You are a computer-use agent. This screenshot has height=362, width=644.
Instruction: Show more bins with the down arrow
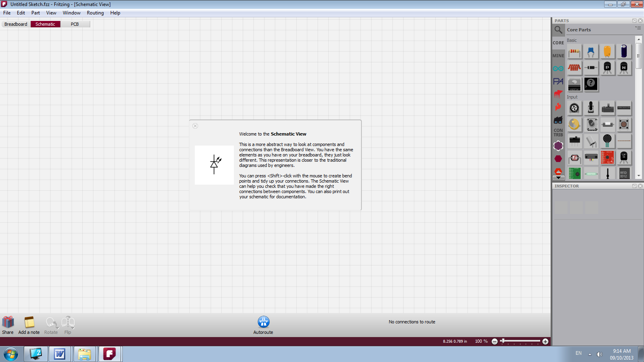coord(558,177)
